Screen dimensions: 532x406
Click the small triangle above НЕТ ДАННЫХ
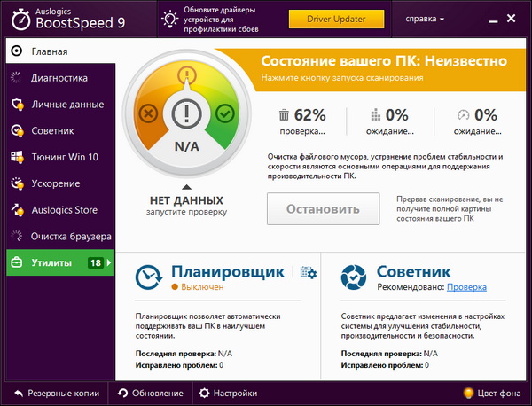coord(186,187)
